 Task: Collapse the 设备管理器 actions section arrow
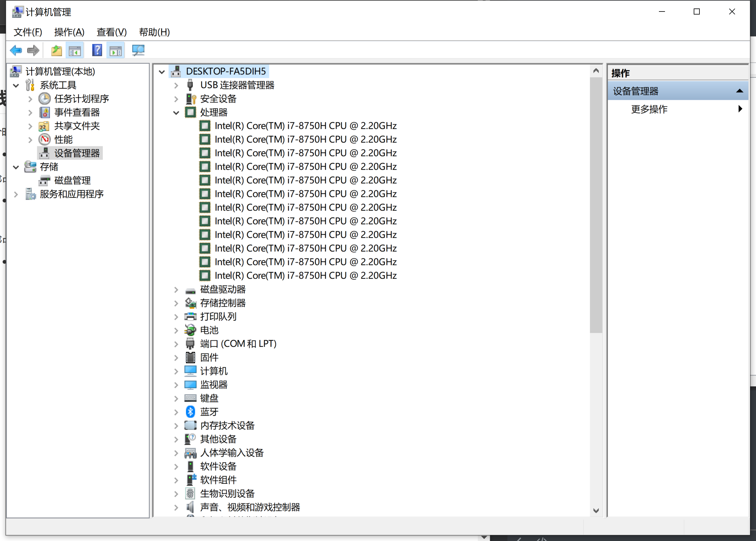(x=740, y=91)
